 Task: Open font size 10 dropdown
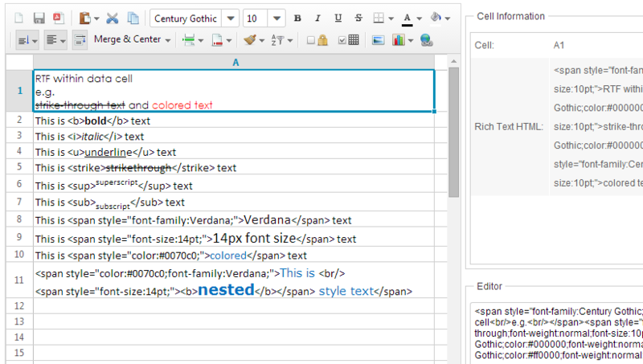(276, 18)
